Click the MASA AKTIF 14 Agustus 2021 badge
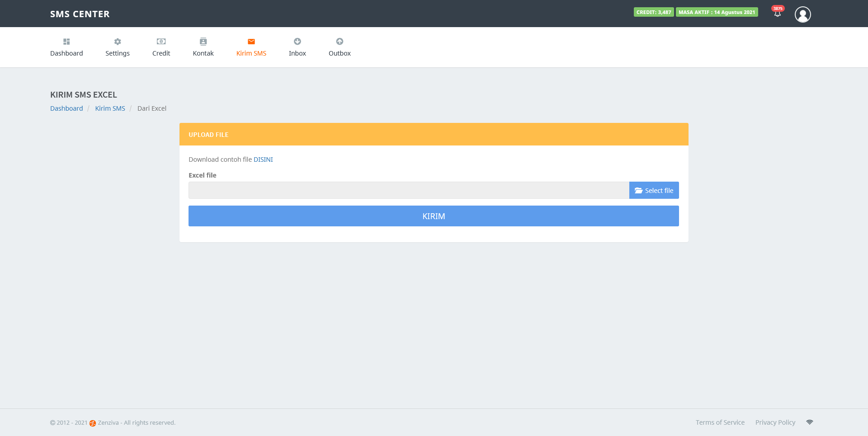This screenshot has width=868, height=436. tap(717, 12)
